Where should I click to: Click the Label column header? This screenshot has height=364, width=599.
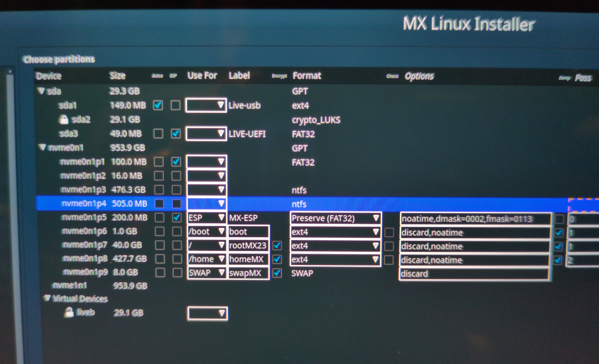pos(239,75)
